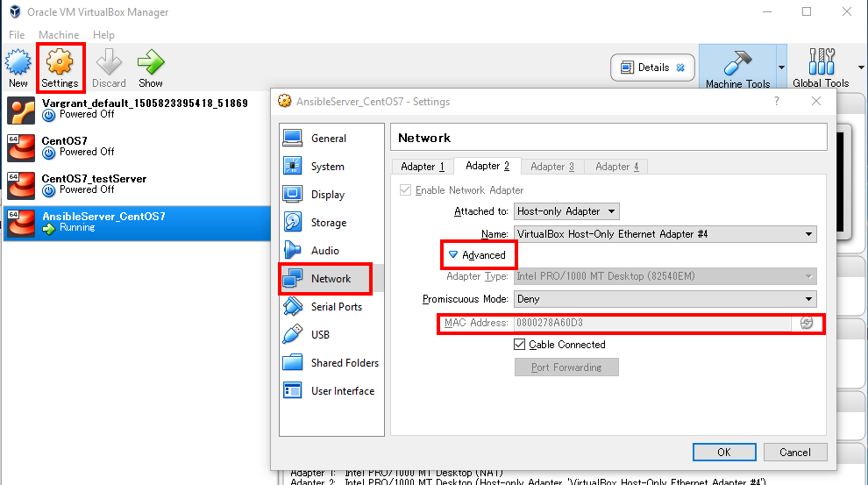
Task: Click the Cancel button
Action: tap(795, 452)
